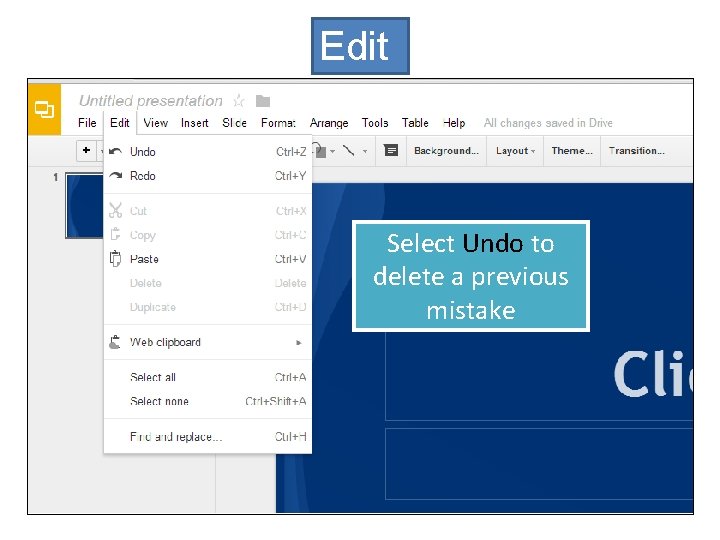Click the Redo arrow icon in menu
720x540 pixels.
[116, 175]
